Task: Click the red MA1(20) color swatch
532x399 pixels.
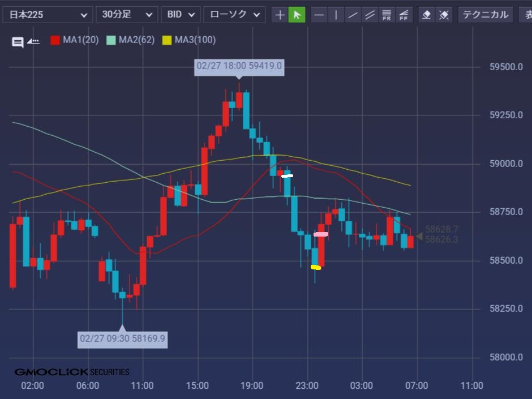Action: 55,40
